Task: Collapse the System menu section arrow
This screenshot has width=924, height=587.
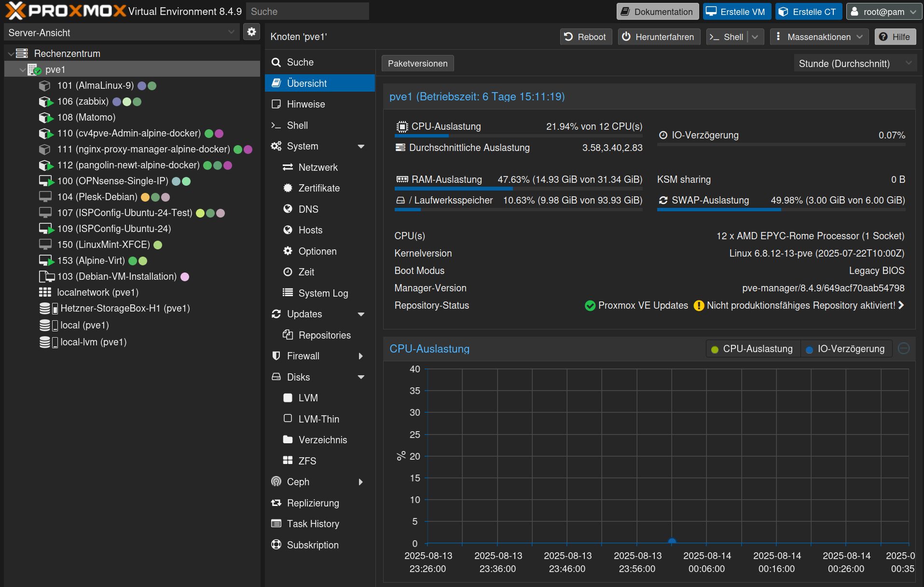Action: tap(361, 147)
